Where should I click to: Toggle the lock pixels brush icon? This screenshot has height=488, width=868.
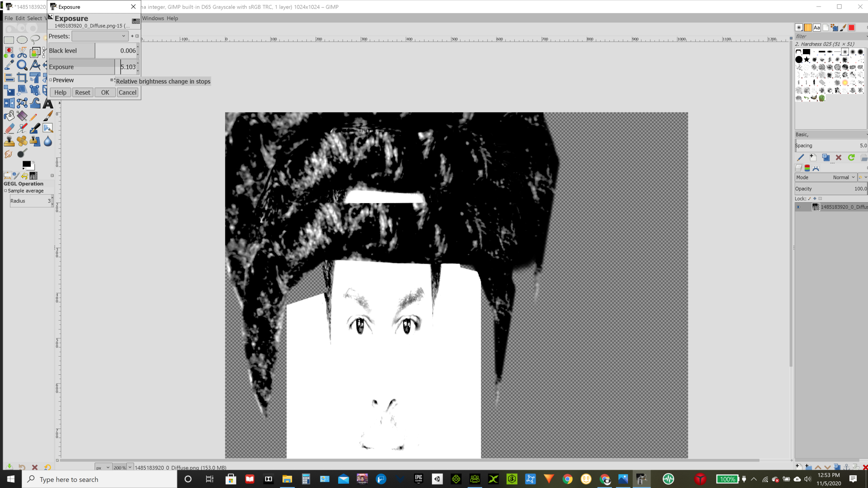pos(809,199)
